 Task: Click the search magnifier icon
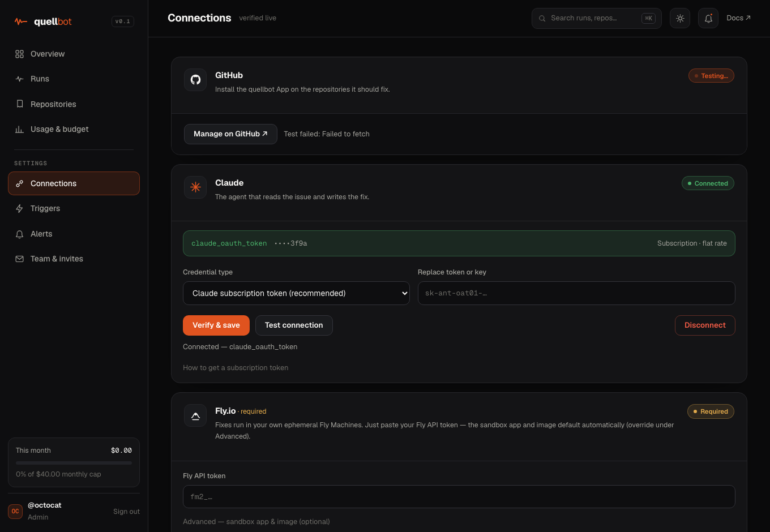[542, 18]
